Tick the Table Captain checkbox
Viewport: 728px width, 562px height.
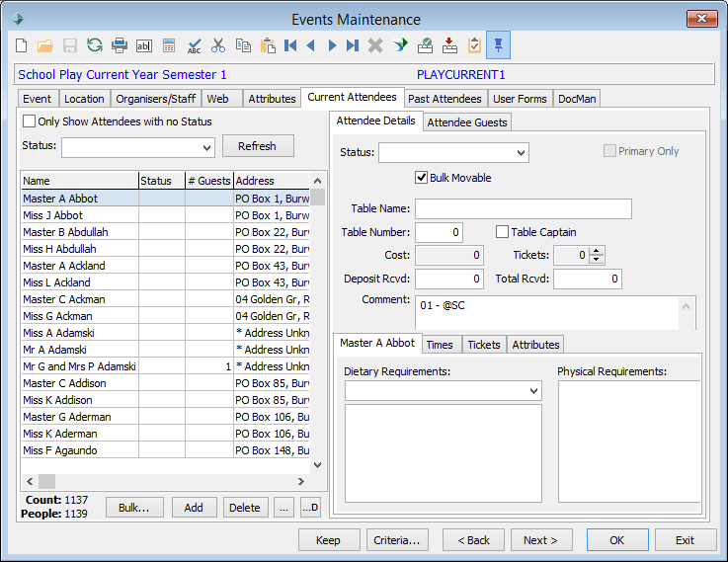502,231
